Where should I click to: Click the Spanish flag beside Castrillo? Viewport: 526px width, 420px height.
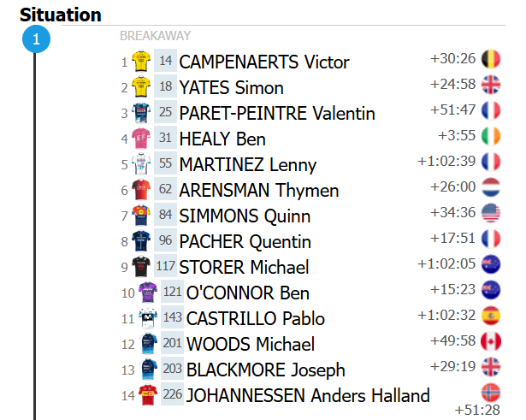point(491,316)
